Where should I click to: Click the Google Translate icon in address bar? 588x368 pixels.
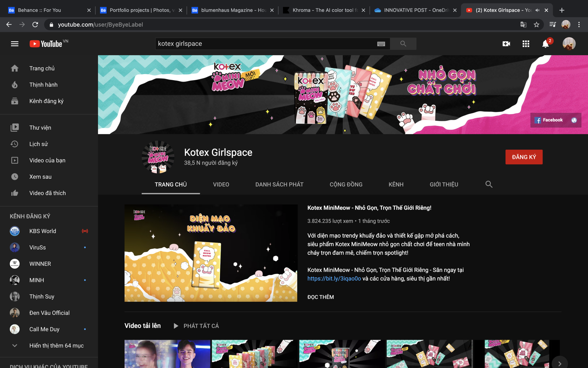[523, 24]
